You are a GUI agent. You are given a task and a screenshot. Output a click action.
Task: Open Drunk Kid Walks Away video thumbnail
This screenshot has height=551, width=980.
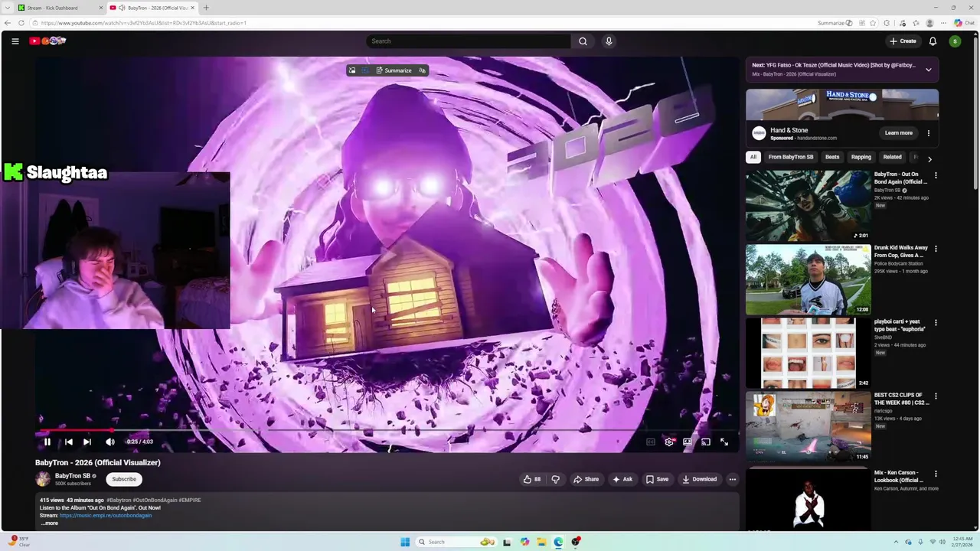[808, 279]
